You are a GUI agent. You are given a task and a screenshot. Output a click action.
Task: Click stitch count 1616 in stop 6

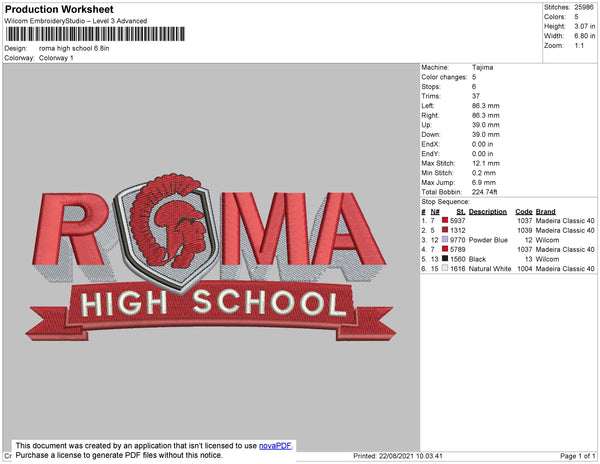pyautogui.click(x=458, y=269)
